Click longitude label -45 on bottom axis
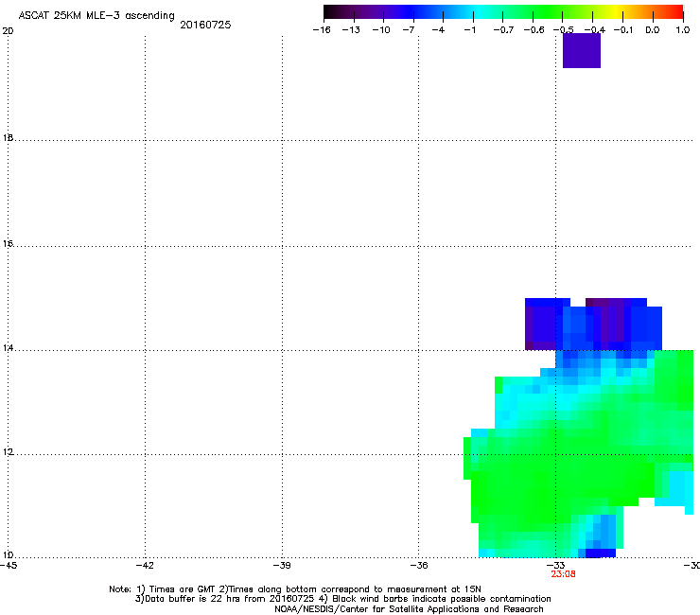This screenshot has width=700, height=615. [x=9, y=566]
